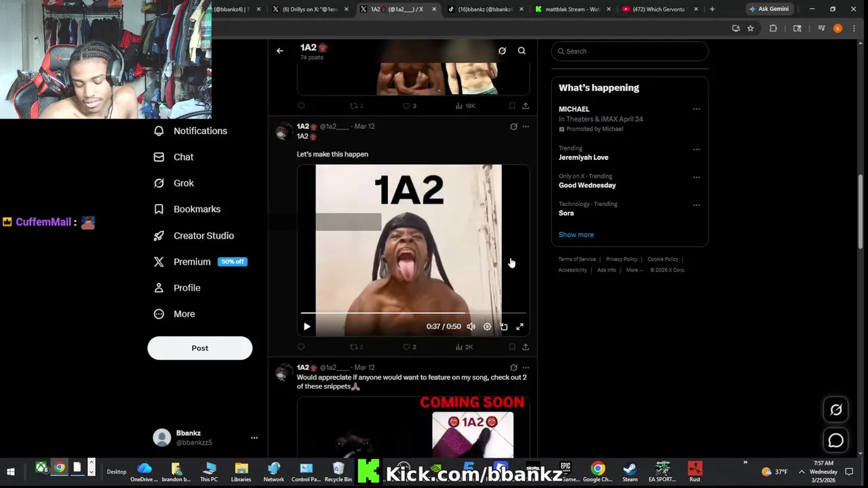The image size is (868, 488).
Task: Open Profile in the X sidebar
Action: (177, 287)
